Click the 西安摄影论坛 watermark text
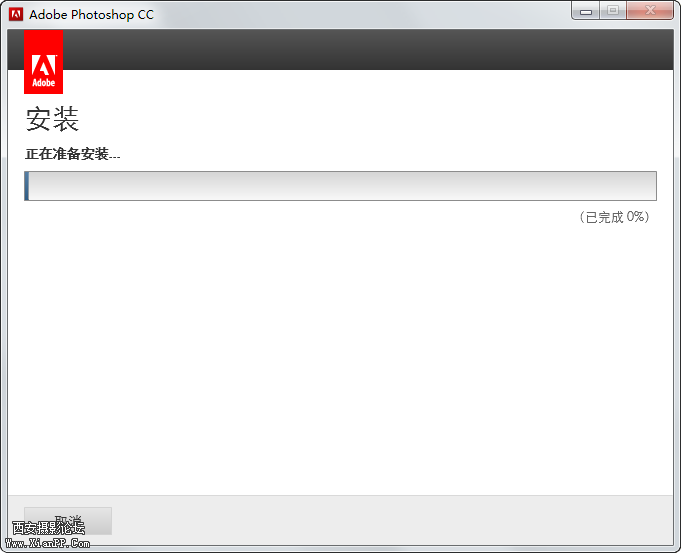 [48, 528]
